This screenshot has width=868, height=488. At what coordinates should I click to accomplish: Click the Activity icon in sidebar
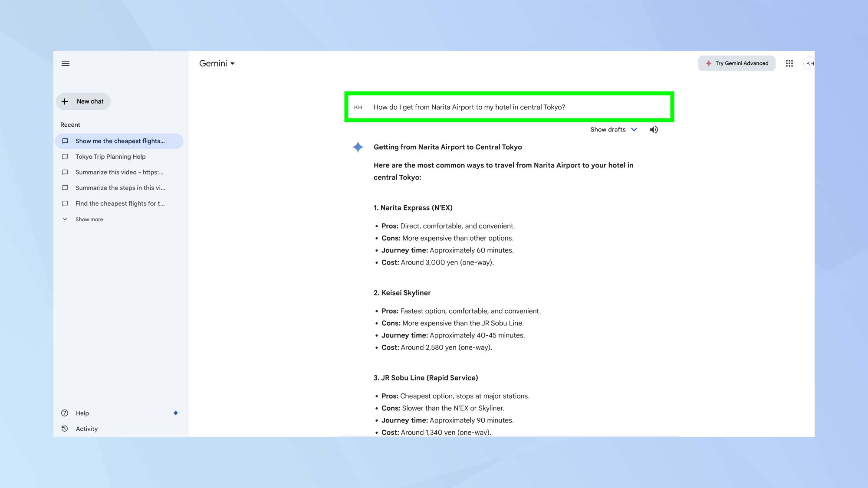click(65, 429)
